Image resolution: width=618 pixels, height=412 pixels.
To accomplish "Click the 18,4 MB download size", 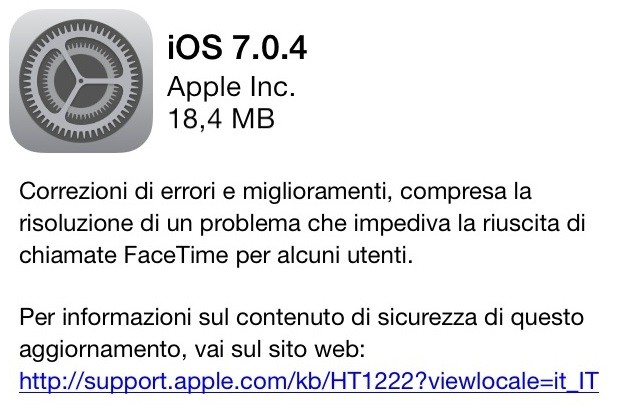I will tap(221, 118).
